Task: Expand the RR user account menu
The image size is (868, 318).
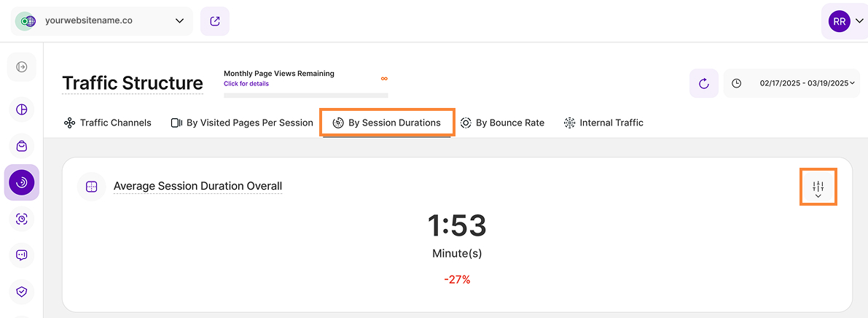Action: [845, 21]
